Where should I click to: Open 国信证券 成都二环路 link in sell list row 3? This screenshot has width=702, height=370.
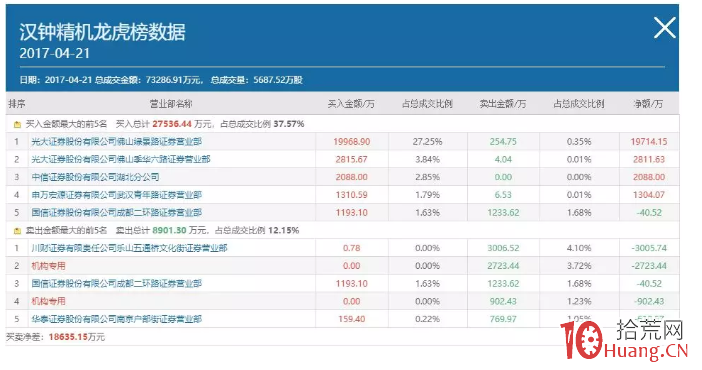pyautogui.click(x=116, y=284)
